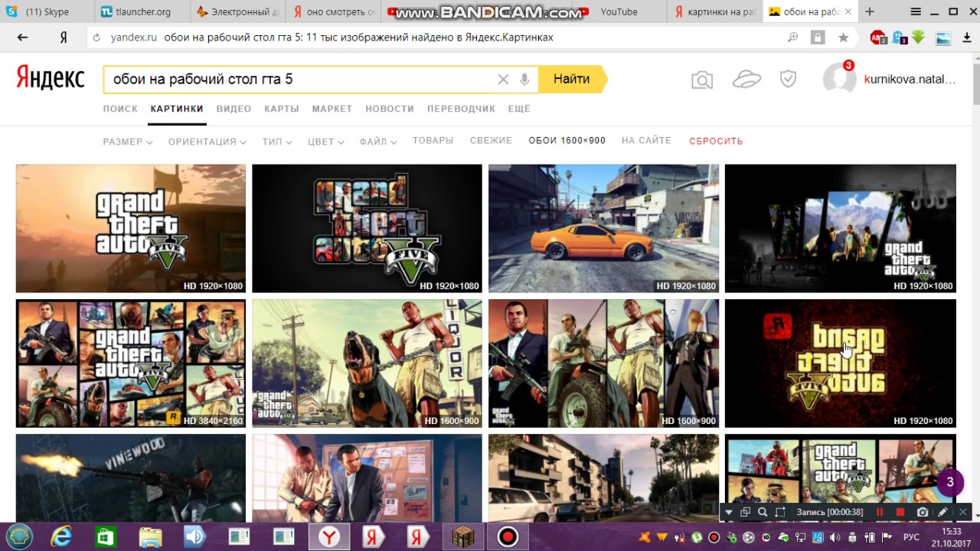Expand the Цвет color filter

click(326, 142)
